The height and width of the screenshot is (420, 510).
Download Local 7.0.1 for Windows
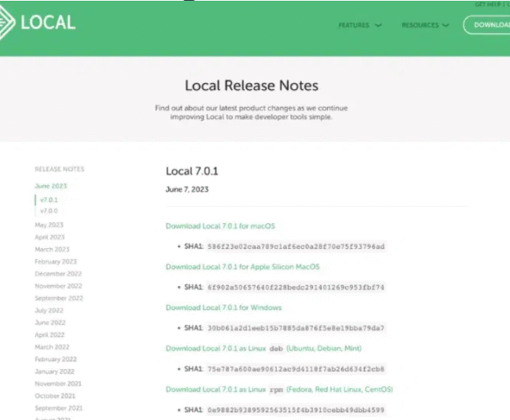point(224,308)
